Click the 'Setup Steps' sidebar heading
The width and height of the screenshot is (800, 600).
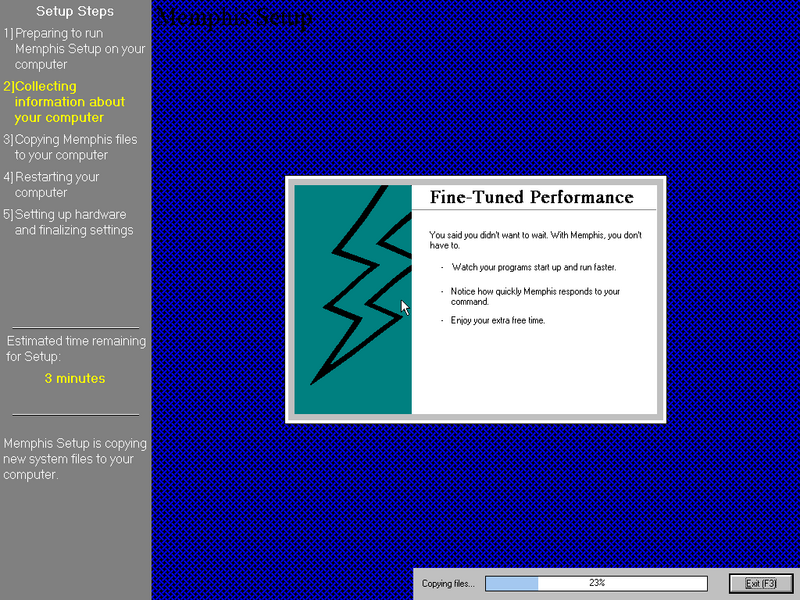pyautogui.click(x=75, y=11)
